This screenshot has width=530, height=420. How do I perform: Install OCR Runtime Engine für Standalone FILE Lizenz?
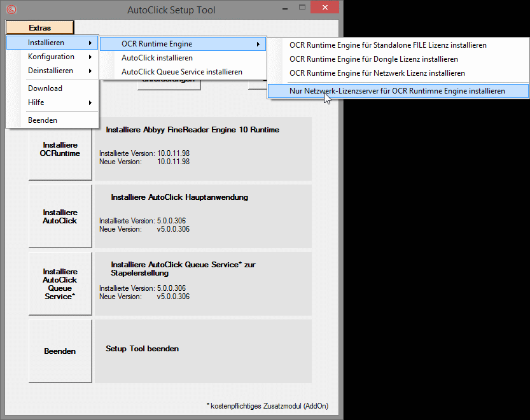398,45
